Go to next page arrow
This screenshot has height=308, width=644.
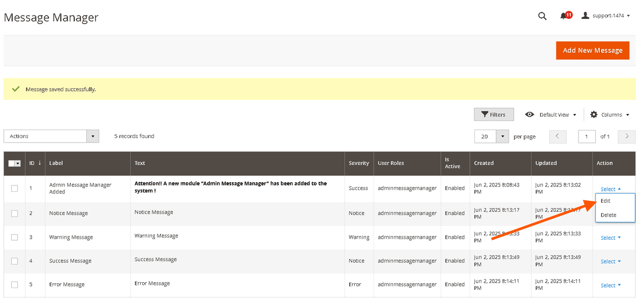626,137
